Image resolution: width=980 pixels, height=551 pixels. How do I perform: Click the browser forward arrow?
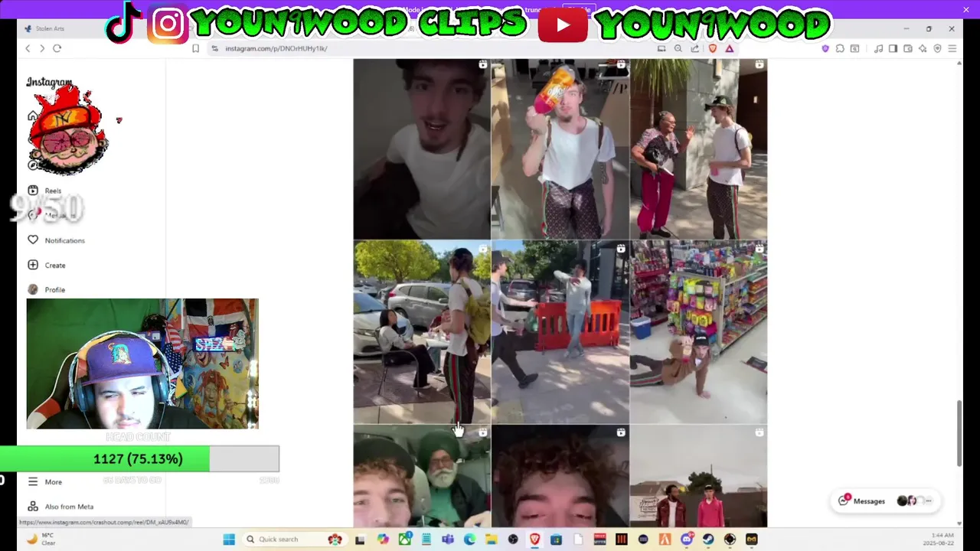tap(42, 48)
